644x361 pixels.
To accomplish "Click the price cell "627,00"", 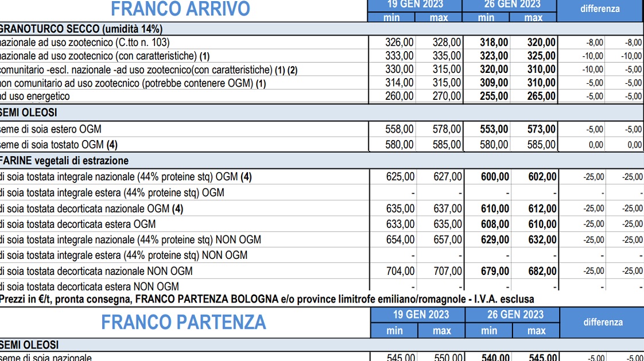I will click(x=448, y=177).
